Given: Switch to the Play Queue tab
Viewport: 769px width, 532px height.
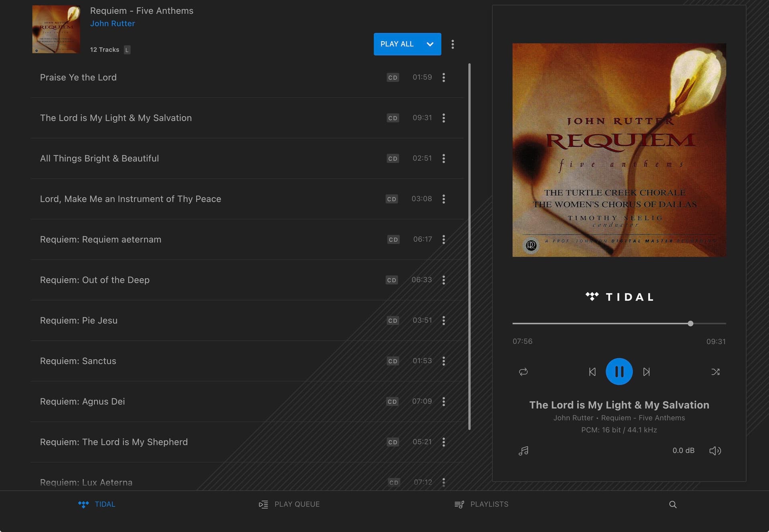Looking at the screenshot, I should [x=289, y=504].
